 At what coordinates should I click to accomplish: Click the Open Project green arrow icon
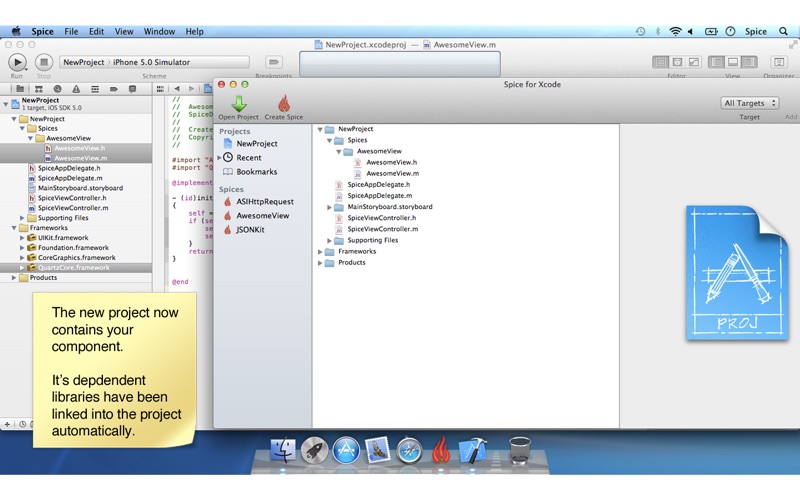click(x=238, y=103)
